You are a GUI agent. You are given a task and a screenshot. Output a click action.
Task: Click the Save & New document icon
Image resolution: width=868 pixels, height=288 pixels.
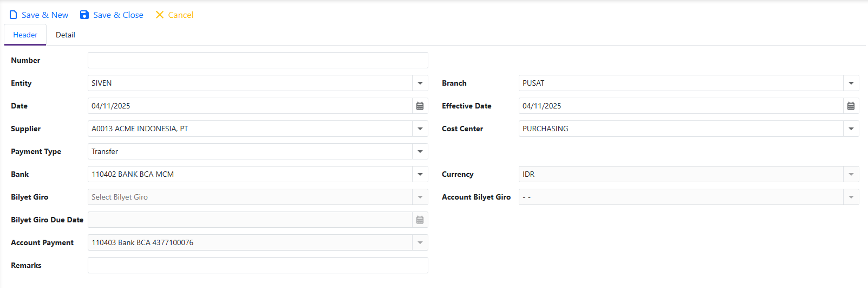(x=14, y=15)
